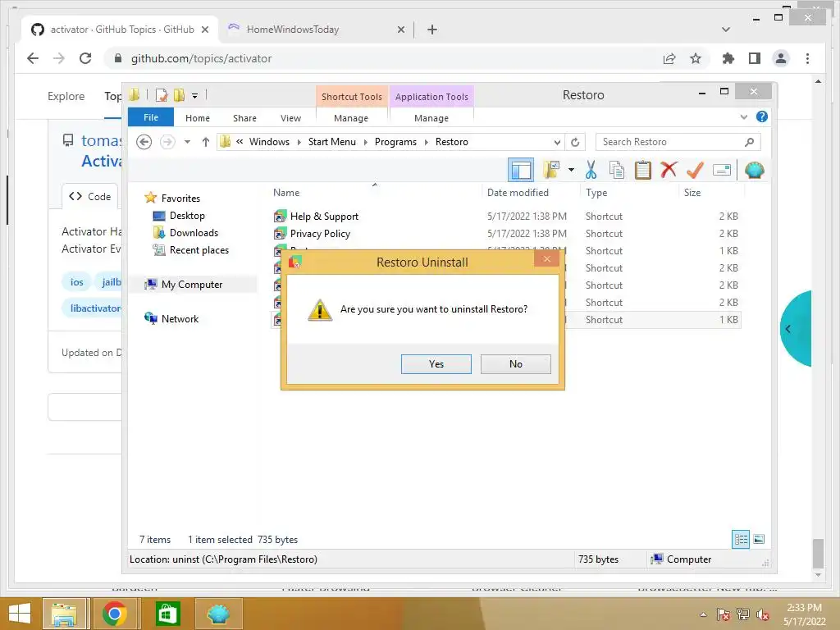840x630 pixels.
Task: Open Chrome three-dot menu
Action: pyautogui.click(x=807, y=58)
